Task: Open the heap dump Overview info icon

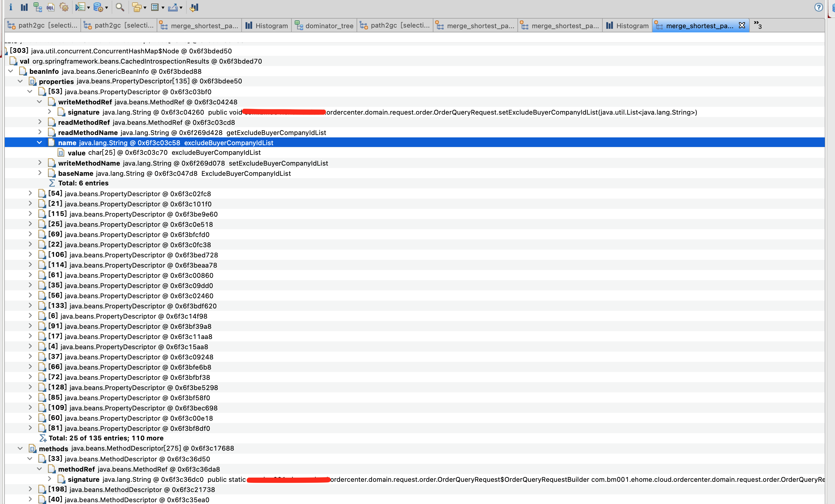Action: pos(11,7)
